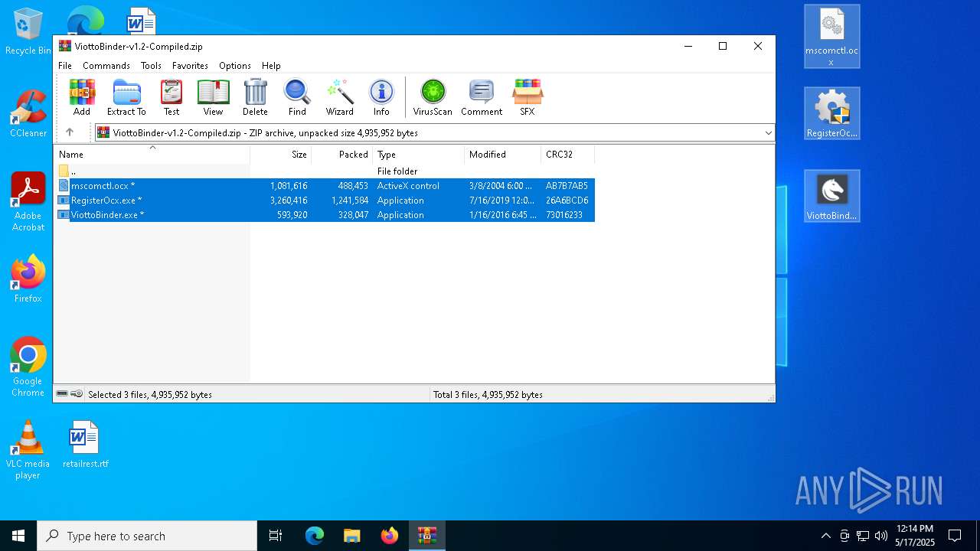Select the Recycle Bin desktop icon
Screen dimensions: 980x551
click(28, 31)
